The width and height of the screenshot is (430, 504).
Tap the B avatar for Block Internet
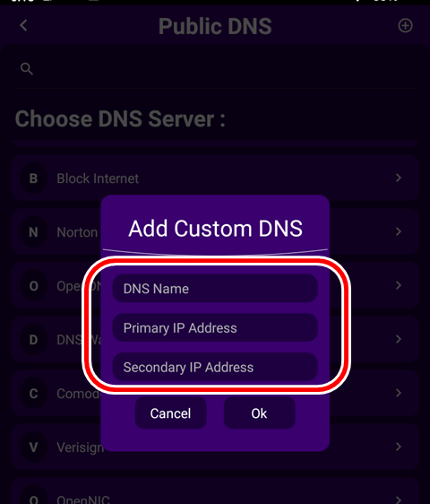tap(33, 178)
